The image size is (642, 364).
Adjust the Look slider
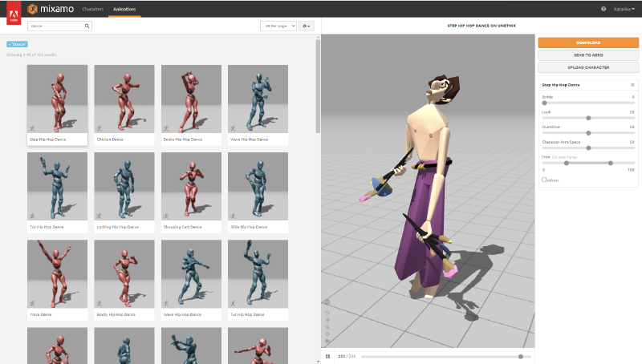588,118
